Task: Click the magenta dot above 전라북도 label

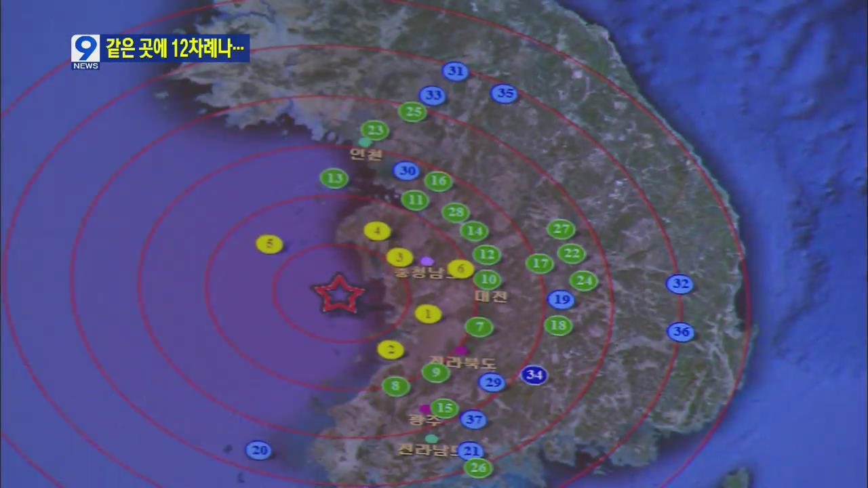Action: [461, 350]
